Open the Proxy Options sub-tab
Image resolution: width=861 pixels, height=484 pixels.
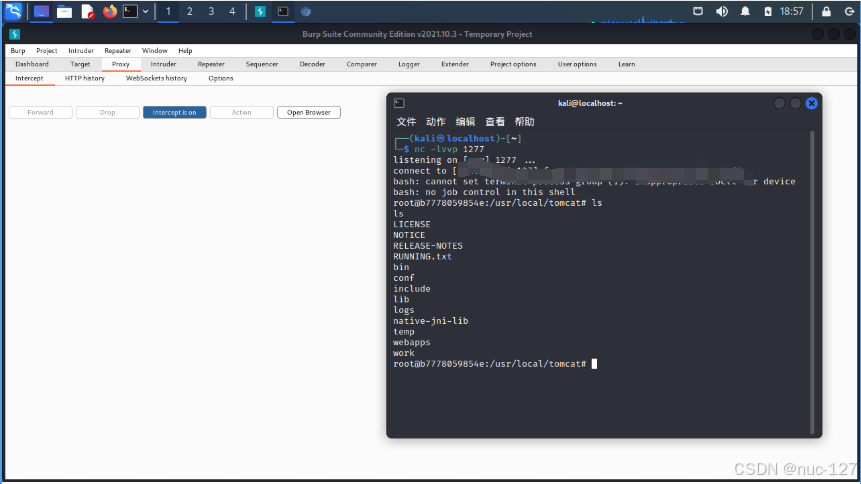(221, 79)
